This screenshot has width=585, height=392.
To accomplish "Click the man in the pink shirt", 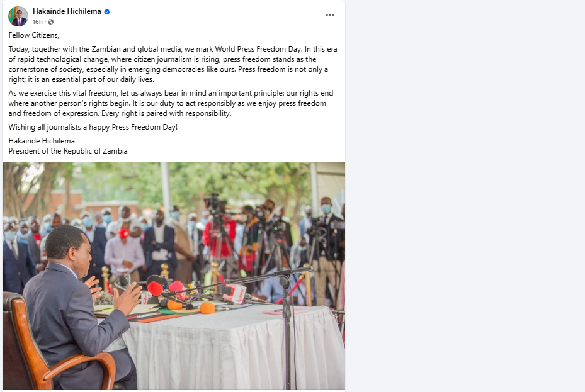I will click(124, 254).
